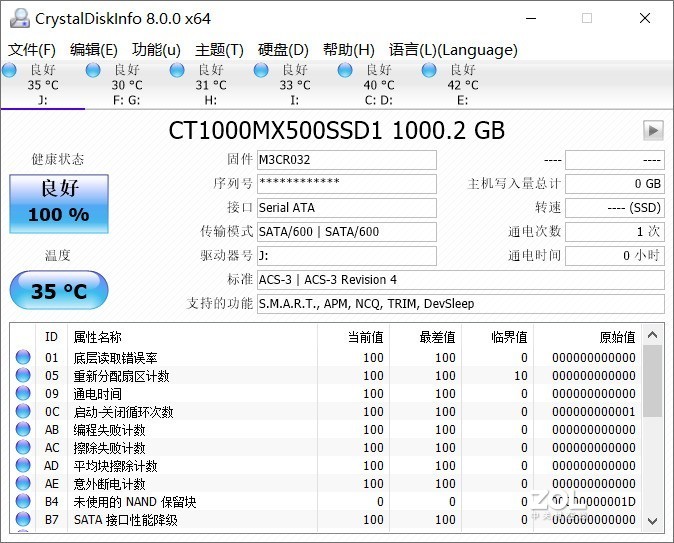Image resolution: width=674 pixels, height=543 pixels.
Task: Select the 重新分配扇区计数 attribute row
Action: (326, 375)
